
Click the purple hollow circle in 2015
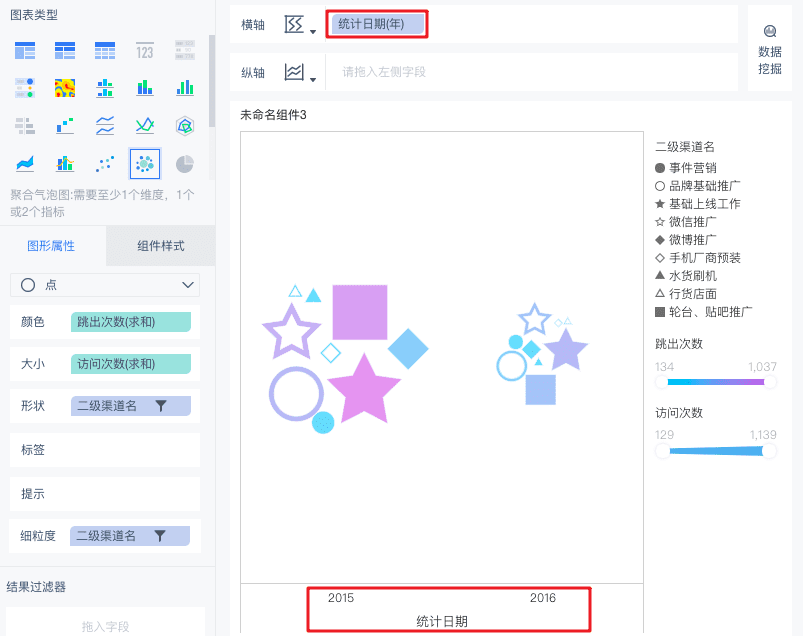pyautogui.click(x=296, y=394)
